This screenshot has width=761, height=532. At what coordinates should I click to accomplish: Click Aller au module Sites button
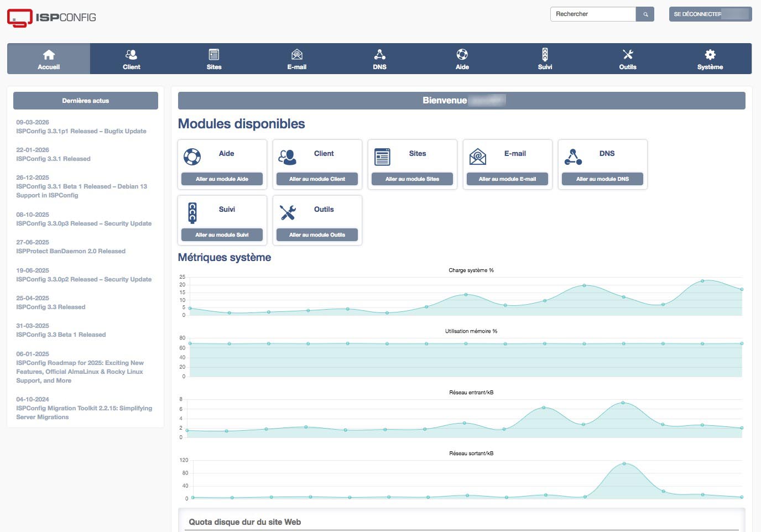tap(412, 179)
